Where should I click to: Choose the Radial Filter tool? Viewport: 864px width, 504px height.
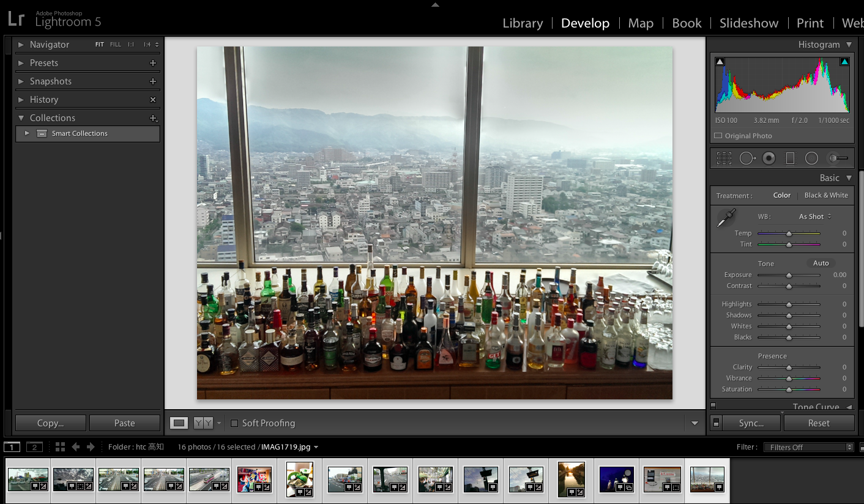coord(811,158)
